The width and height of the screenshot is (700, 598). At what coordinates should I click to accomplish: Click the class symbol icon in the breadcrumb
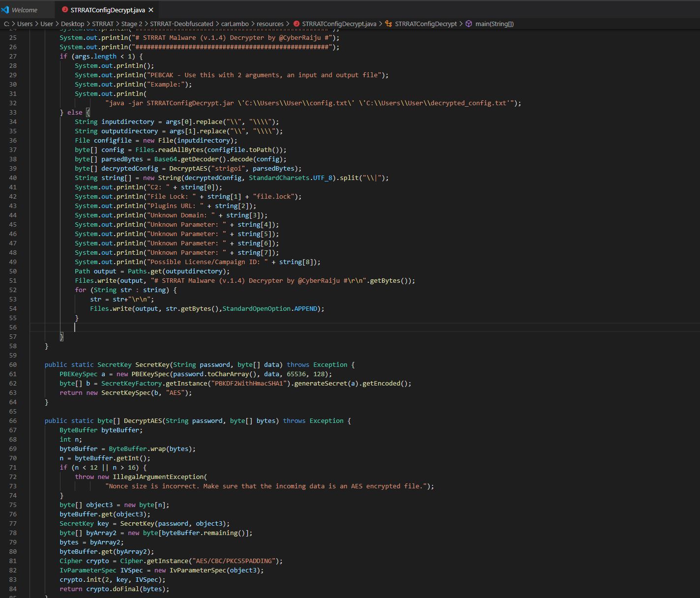coord(388,24)
